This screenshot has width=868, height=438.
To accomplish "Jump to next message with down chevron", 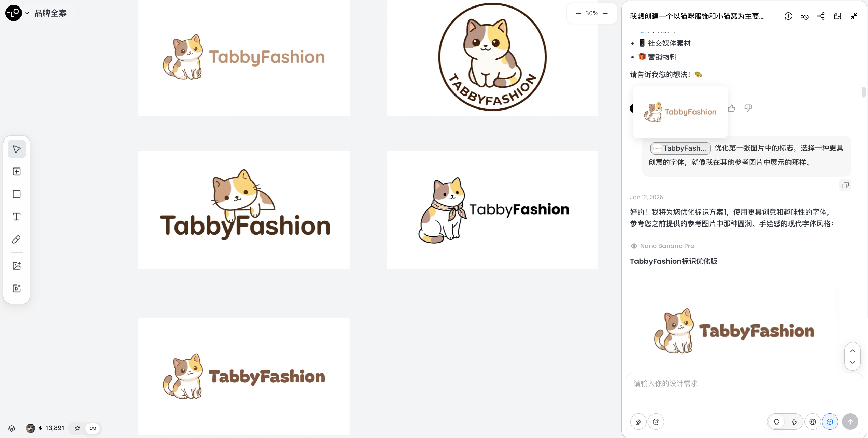I will (853, 362).
